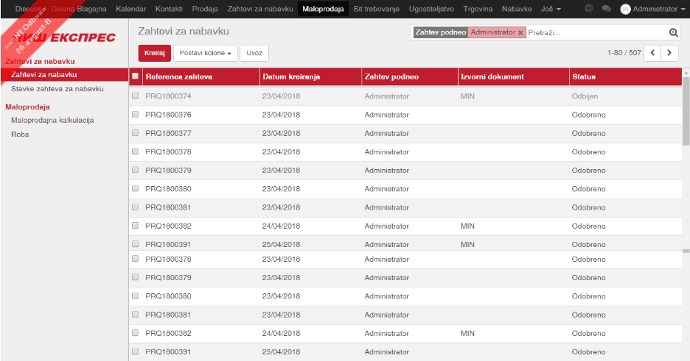The width and height of the screenshot is (690, 361).
Task: Open the Kontakti menu
Action: click(169, 9)
